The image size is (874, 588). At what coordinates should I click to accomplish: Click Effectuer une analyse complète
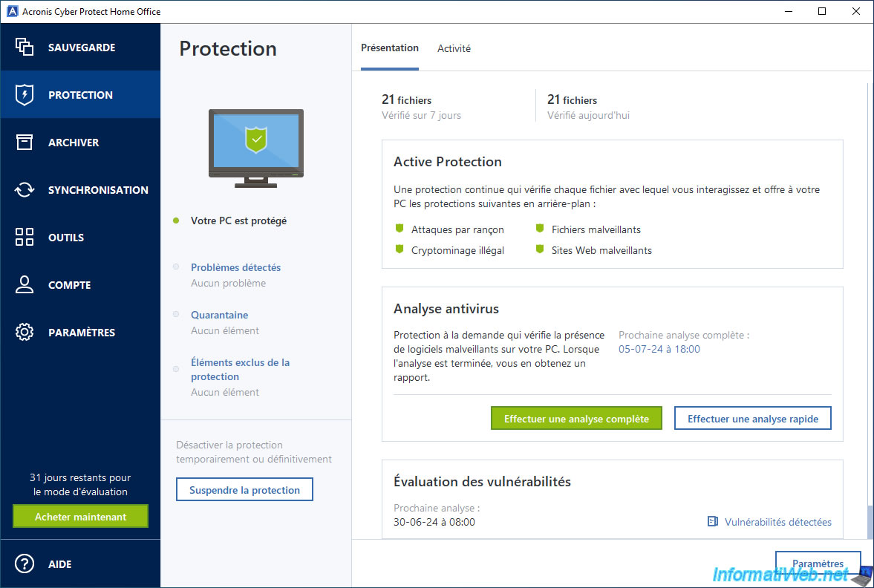[576, 418]
